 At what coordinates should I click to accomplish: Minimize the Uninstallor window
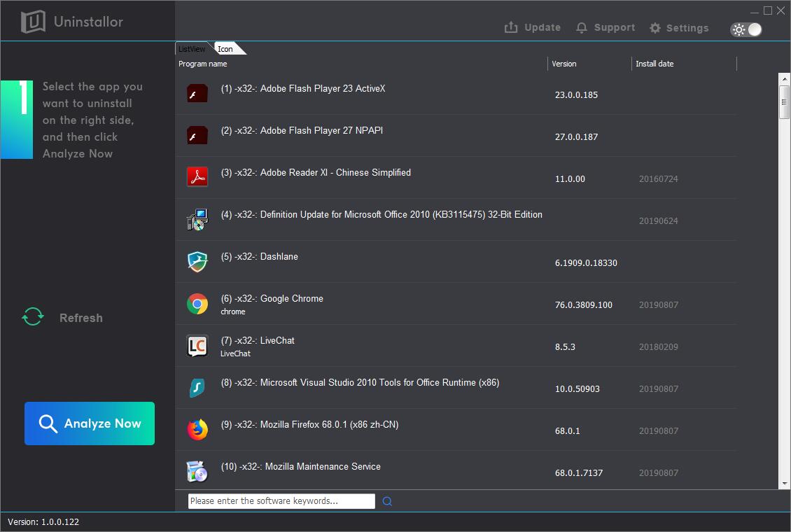[755, 11]
